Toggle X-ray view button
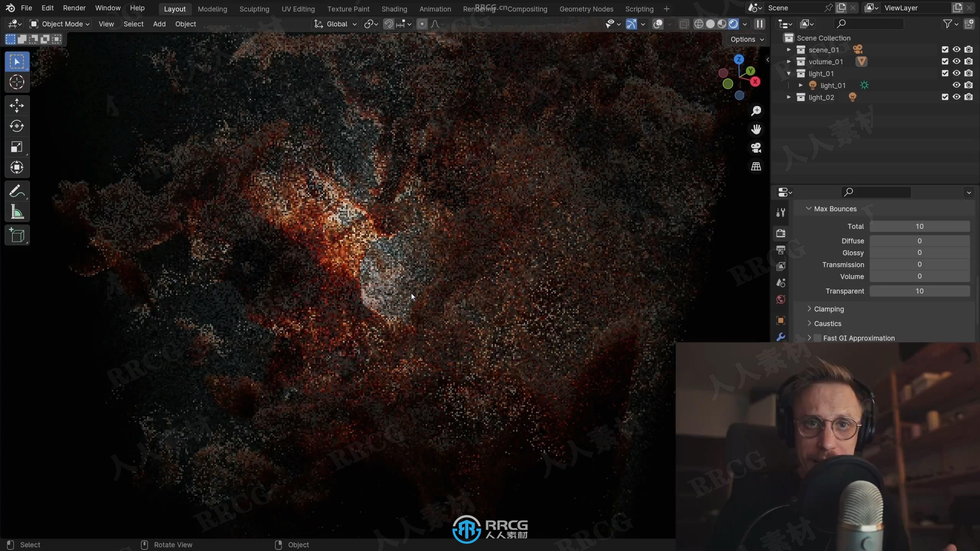The image size is (980, 551). point(684,24)
